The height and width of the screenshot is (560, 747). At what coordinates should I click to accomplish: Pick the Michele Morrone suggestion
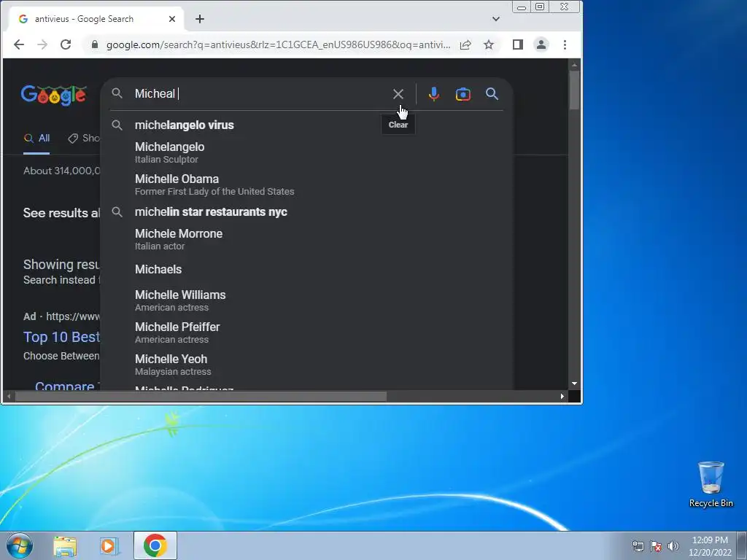(306, 239)
